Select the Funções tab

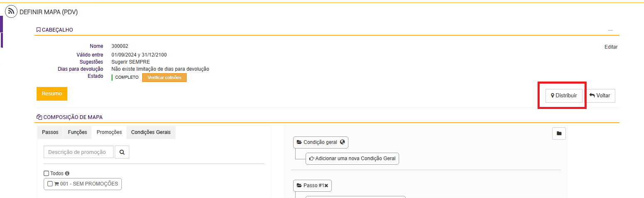tap(77, 132)
